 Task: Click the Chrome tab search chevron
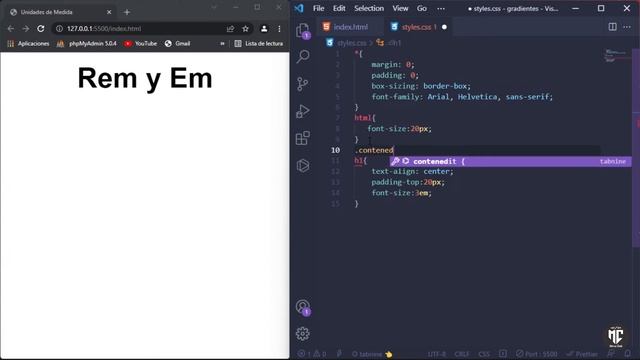tap(214, 7)
